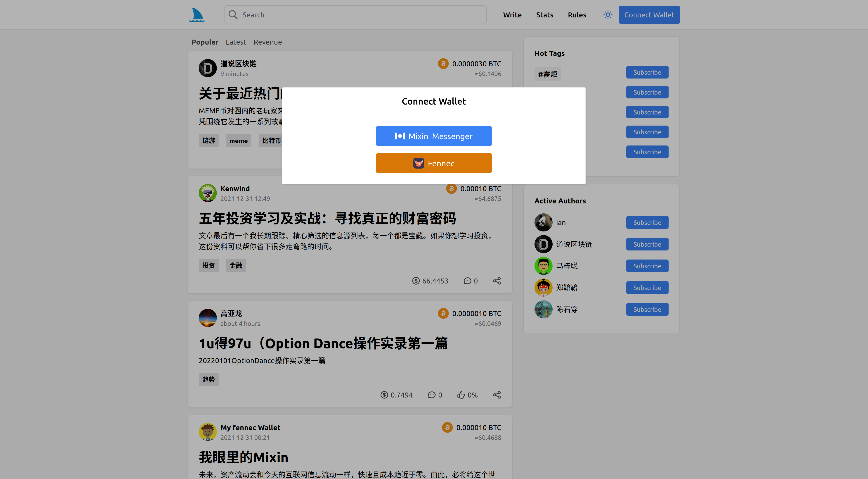
Task: Open comments on the Option Dance post
Action: click(x=432, y=395)
